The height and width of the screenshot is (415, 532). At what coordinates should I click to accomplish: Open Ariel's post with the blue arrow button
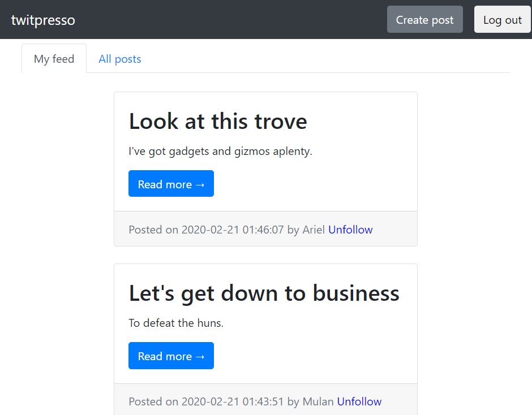[171, 183]
